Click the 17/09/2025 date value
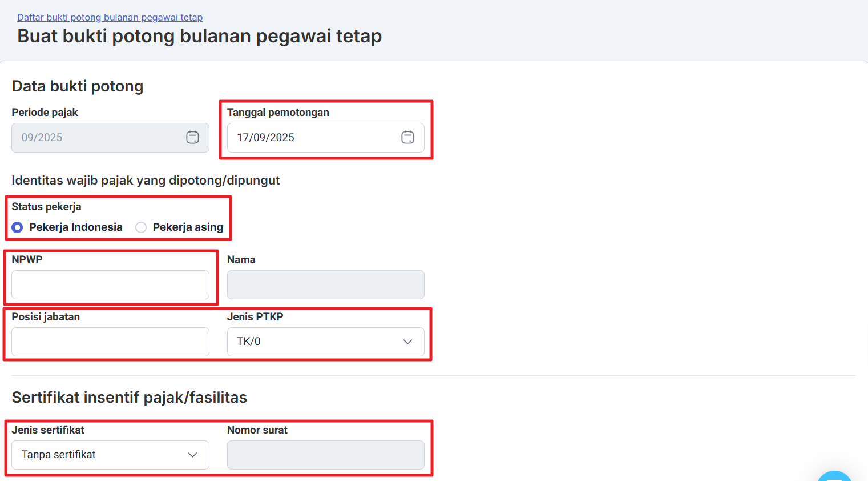This screenshot has height=481, width=868. coord(266,138)
